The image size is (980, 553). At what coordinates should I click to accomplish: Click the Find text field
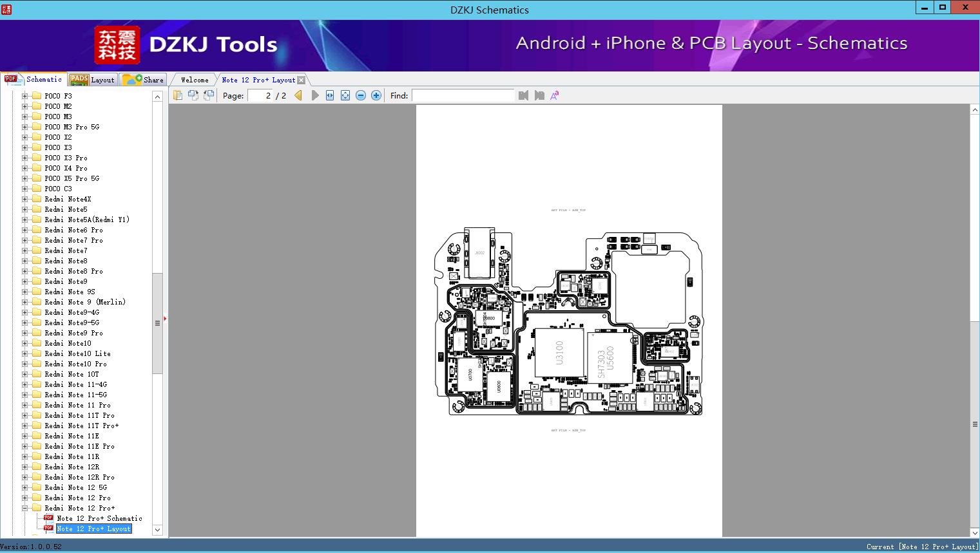point(463,95)
